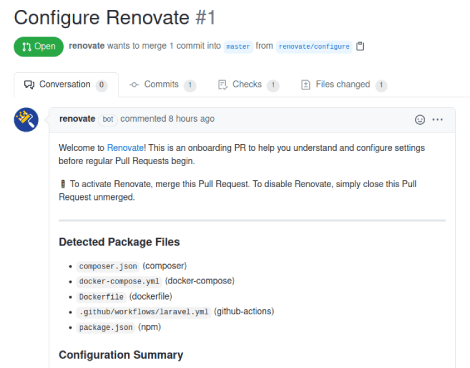Select the Conversation tab
This screenshot has height=368, width=470.
[66, 85]
